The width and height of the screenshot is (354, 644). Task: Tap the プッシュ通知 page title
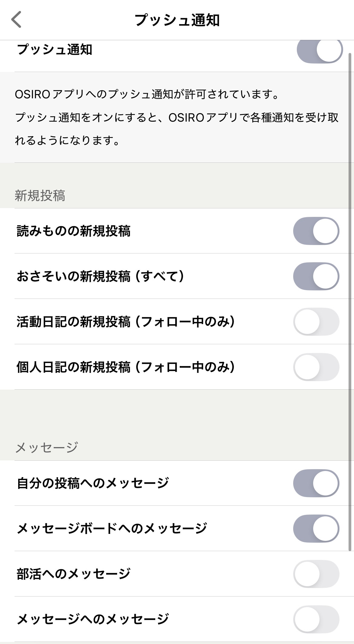[177, 20]
